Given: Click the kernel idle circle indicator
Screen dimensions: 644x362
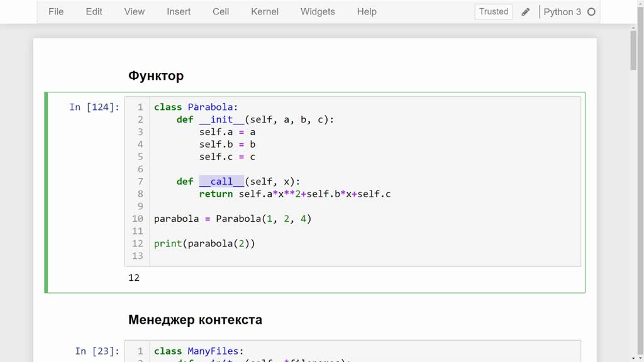Looking at the screenshot, I should coord(591,12).
